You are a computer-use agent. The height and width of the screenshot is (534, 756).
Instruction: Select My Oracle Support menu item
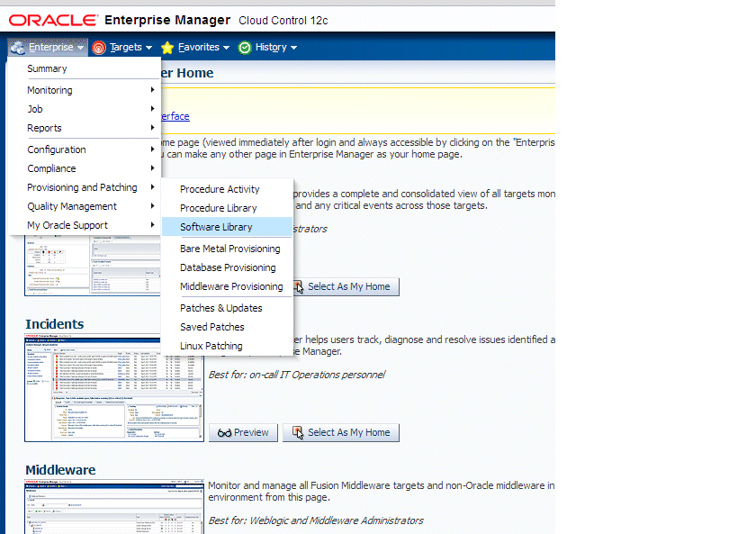[x=84, y=225]
